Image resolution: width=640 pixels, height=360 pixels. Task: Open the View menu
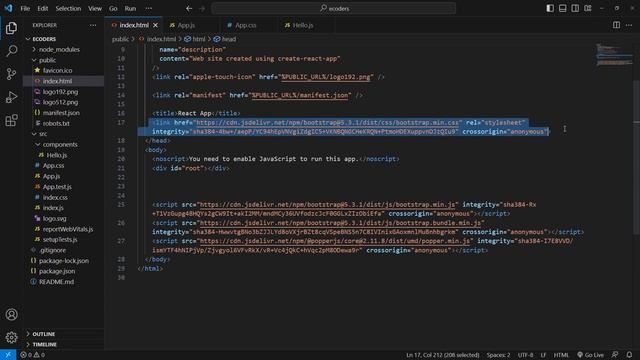click(x=95, y=8)
